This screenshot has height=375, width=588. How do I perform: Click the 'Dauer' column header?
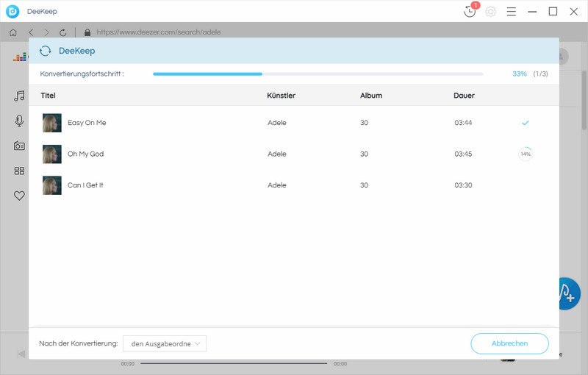[464, 96]
